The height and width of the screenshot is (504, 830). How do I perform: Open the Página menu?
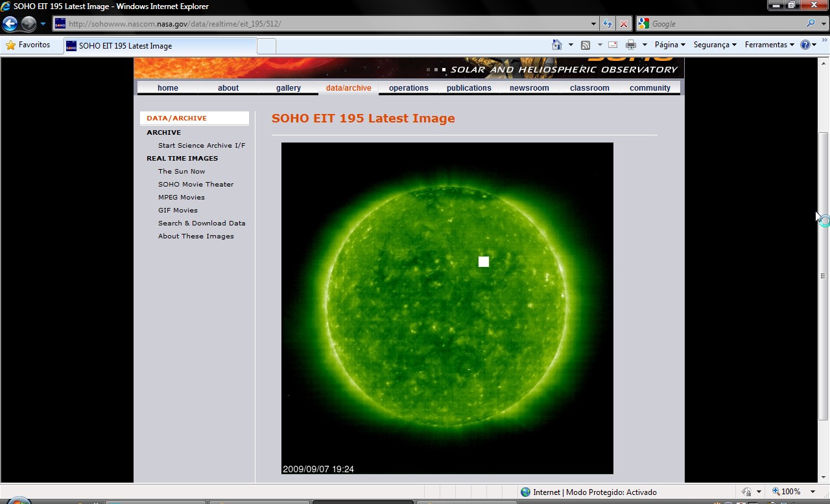coord(670,45)
